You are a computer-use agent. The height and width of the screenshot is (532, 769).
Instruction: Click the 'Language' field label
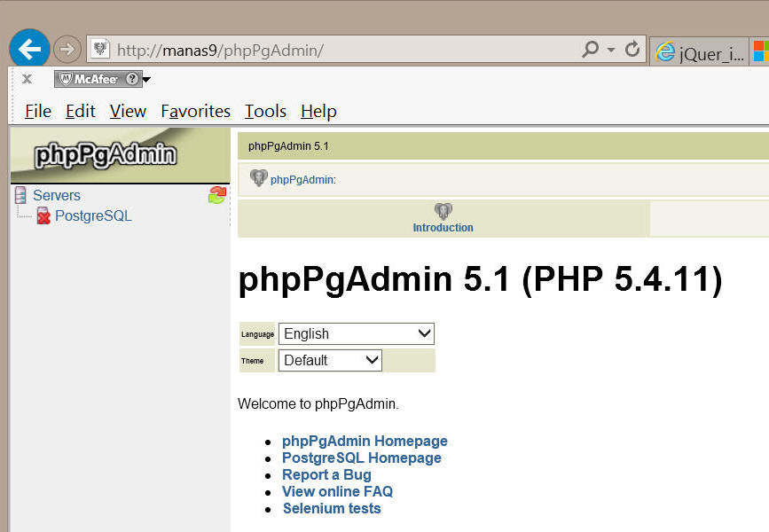point(257,334)
